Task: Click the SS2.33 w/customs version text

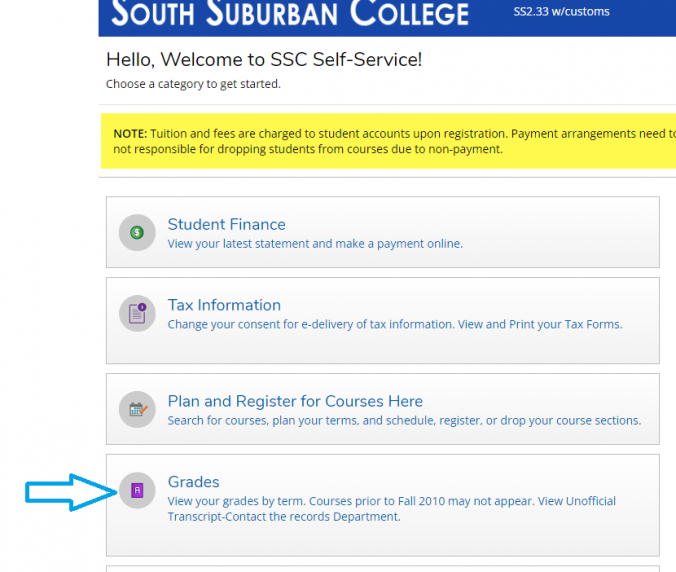Action: pyautogui.click(x=554, y=12)
